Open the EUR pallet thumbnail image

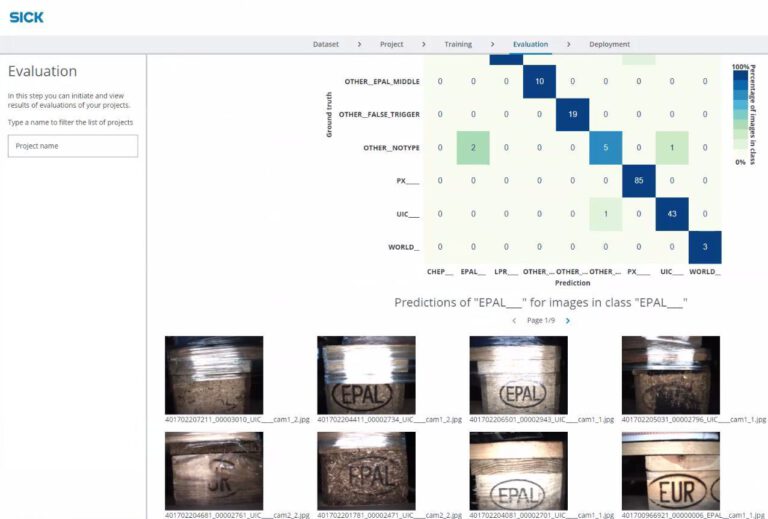tap(670, 471)
